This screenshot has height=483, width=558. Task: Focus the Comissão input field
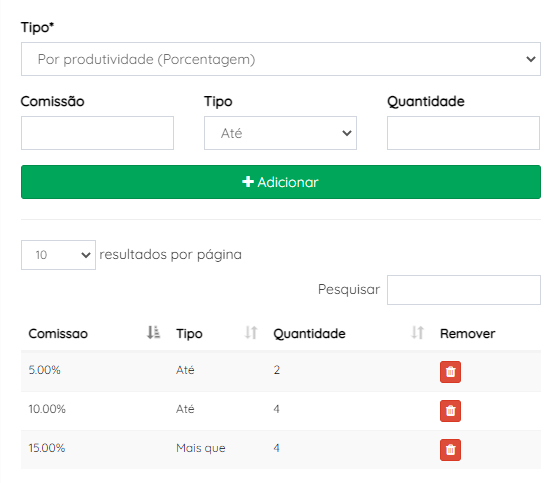[x=97, y=133]
